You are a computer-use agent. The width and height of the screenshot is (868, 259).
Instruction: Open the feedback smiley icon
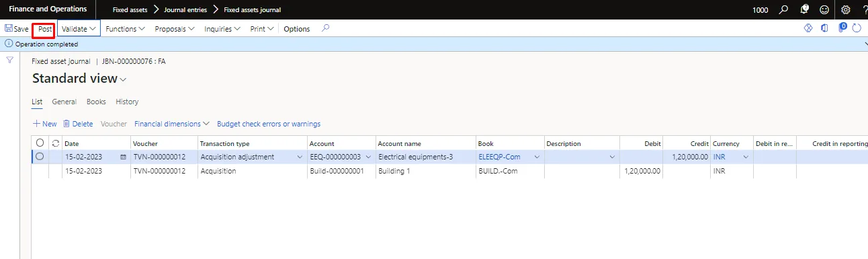[x=824, y=9]
